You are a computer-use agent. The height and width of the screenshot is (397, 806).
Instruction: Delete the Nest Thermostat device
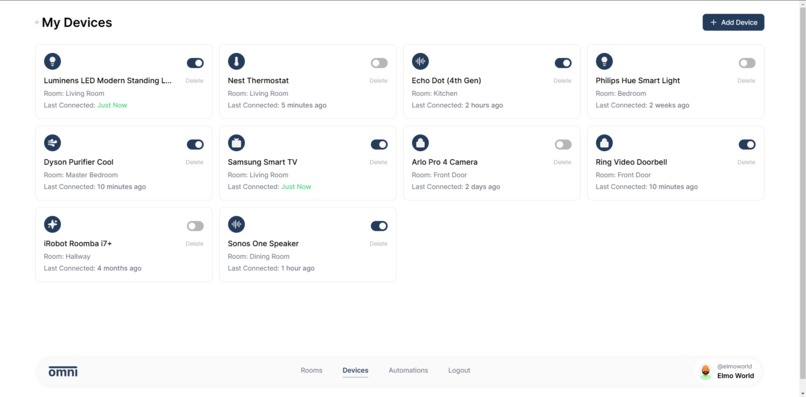[x=378, y=81]
